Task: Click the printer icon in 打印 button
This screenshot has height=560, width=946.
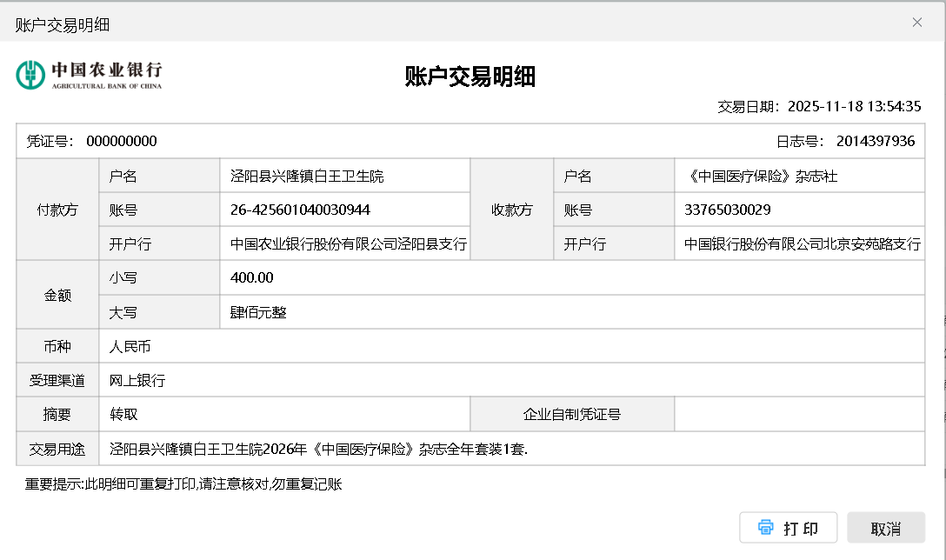Action: click(765, 528)
